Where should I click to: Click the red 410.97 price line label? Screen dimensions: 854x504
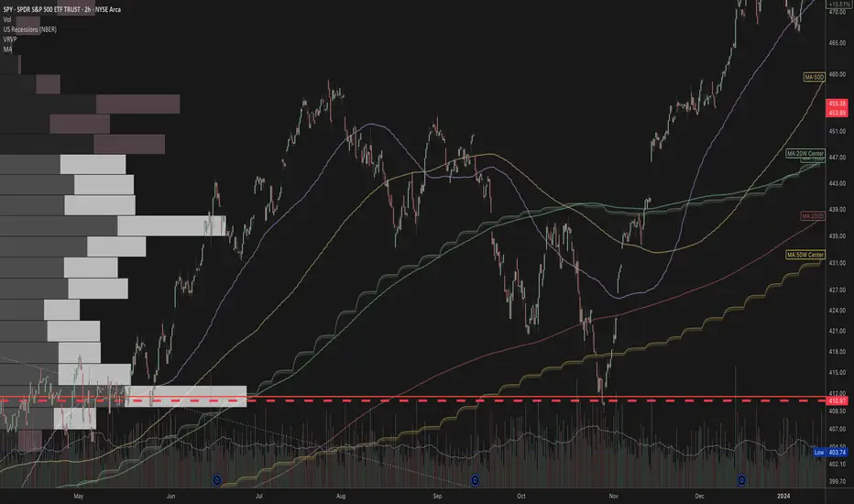(x=838, y=400)
